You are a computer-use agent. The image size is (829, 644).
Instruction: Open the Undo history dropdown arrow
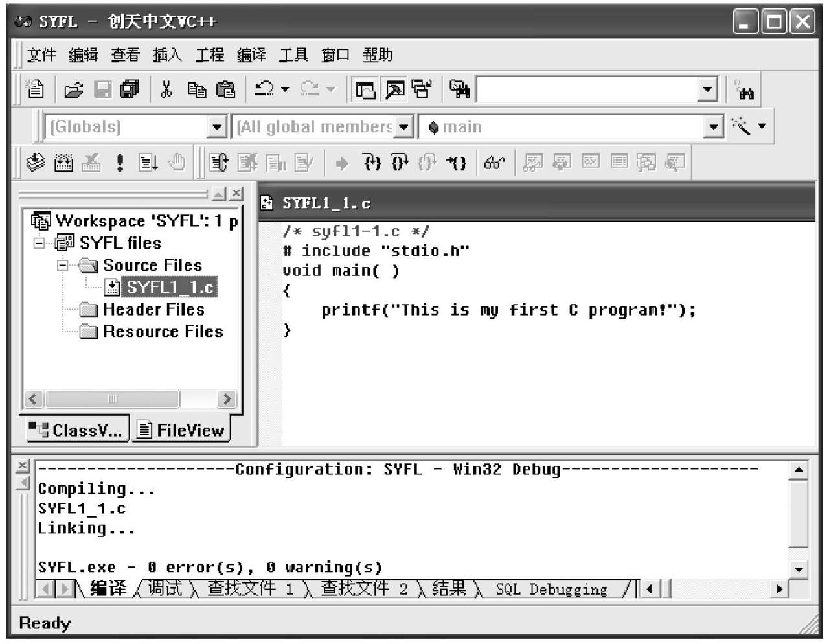coord(285,89)
